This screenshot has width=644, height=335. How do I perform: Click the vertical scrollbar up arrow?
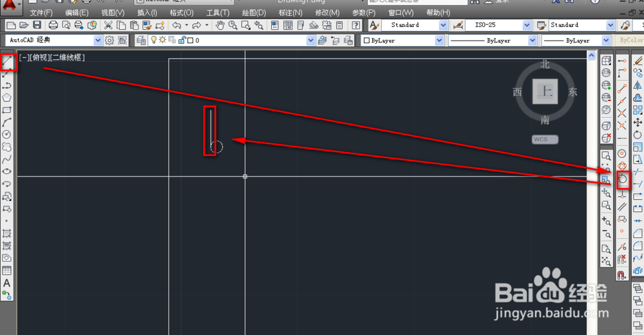pos(591,55)
